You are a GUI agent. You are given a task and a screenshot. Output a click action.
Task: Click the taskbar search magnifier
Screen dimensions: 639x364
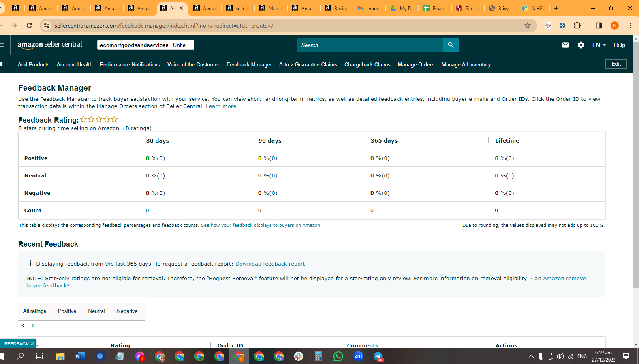click(20, 356)
